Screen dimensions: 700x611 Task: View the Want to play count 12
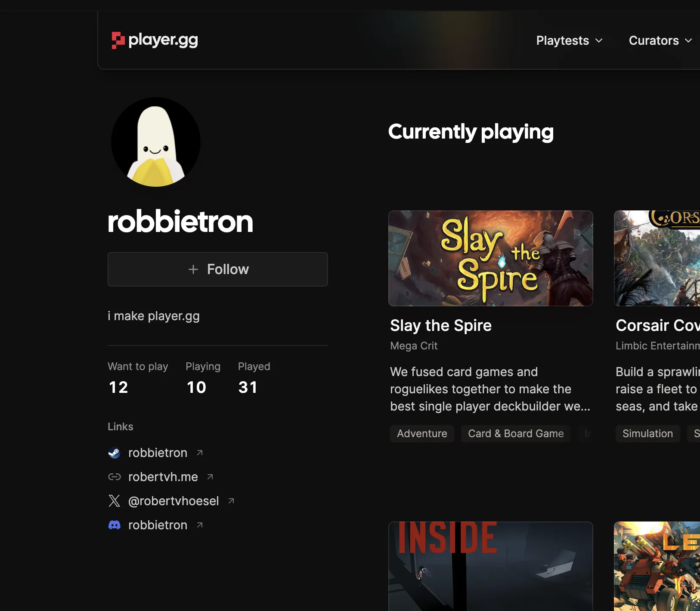point(118,387)
